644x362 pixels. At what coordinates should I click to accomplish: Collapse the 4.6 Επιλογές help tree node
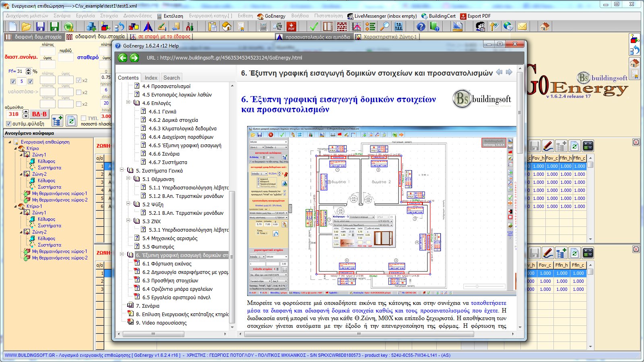128,103
